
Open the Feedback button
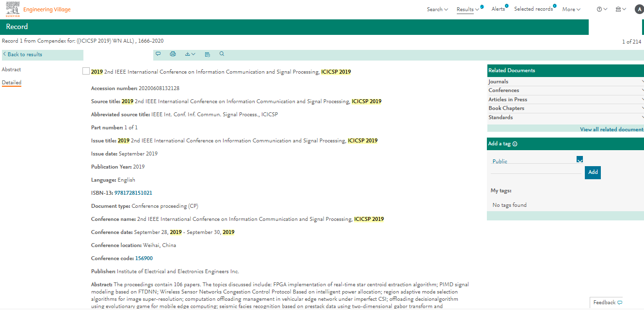(x=607, y=302)
